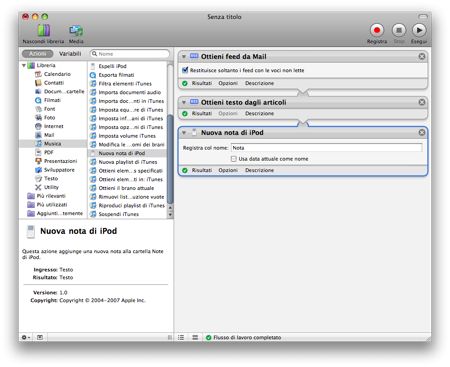Open the Media browser icon
The height and width of the screenshot is (367, 450).
tap(76, 31)
